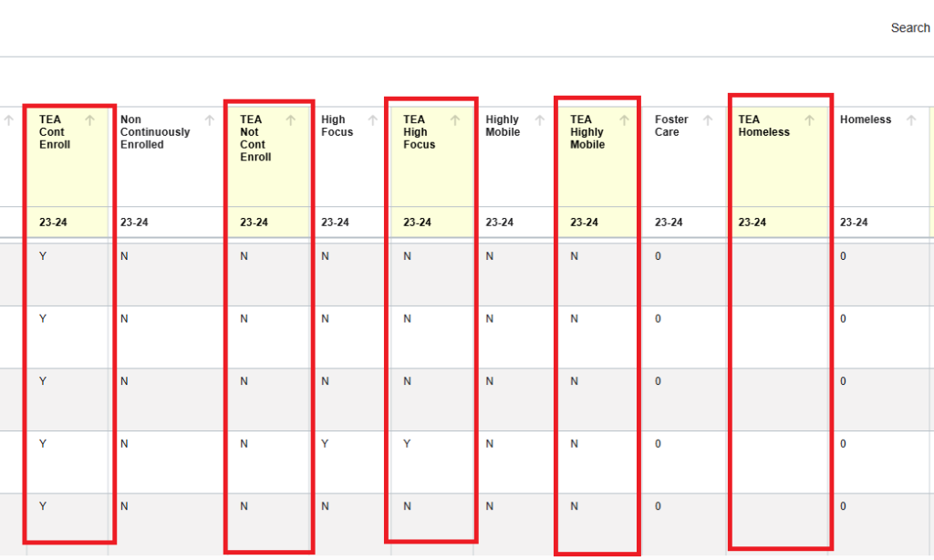Click the "Highly Mobile" column title
The image size is (934, 560).
click(x=503, y=126)
